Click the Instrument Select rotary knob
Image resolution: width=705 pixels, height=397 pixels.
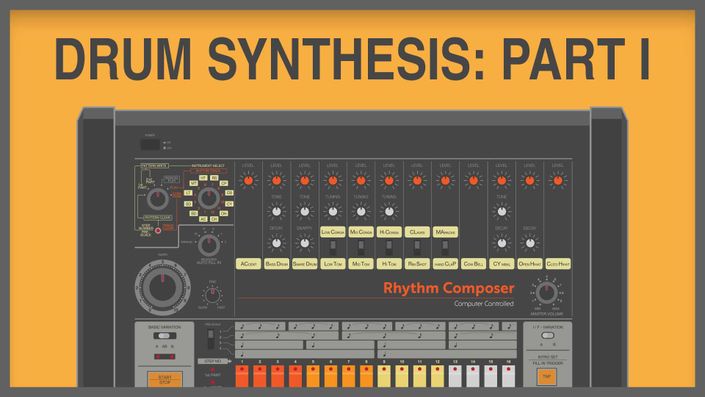click(209, 198)
